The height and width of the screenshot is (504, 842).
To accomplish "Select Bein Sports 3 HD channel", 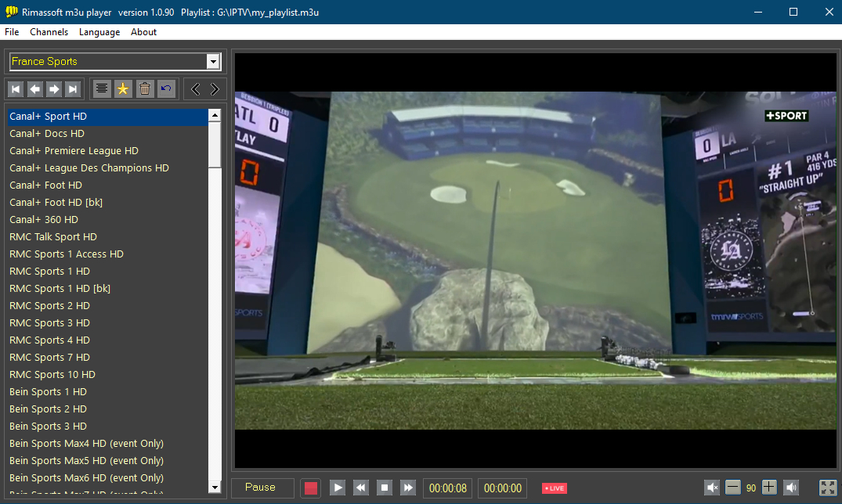I will 107,427.
